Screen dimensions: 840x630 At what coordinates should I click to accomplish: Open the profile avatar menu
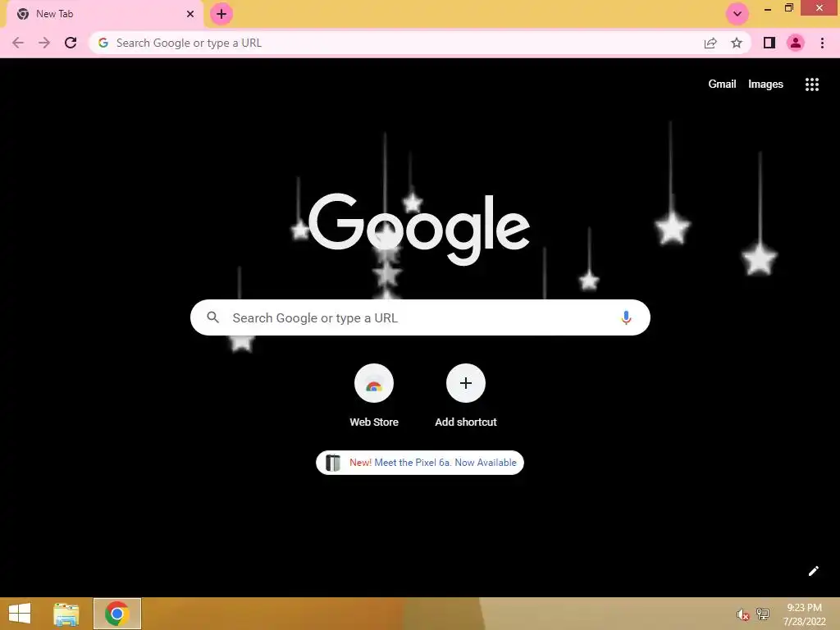pyautogui.click(x=796, y=43)
